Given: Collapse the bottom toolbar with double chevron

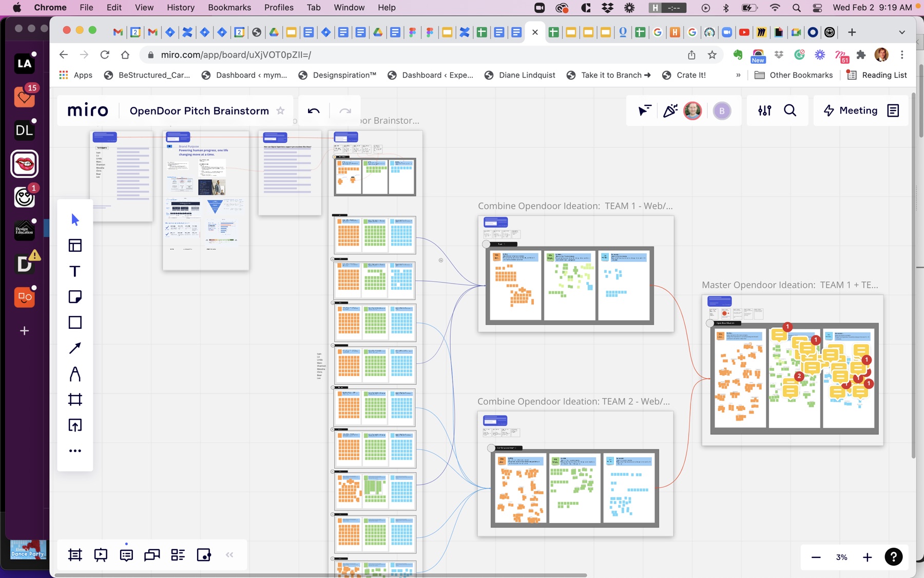Looking at the screenshot, I should 229,555.
